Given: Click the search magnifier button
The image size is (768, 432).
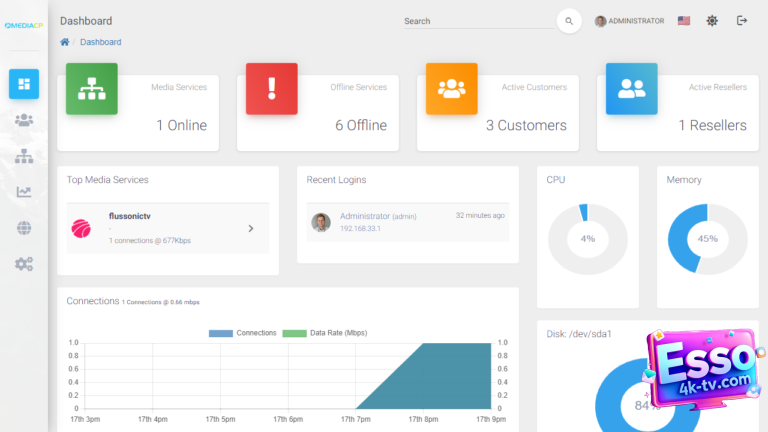Looking at the screenshot, I should tap(569, 21).
